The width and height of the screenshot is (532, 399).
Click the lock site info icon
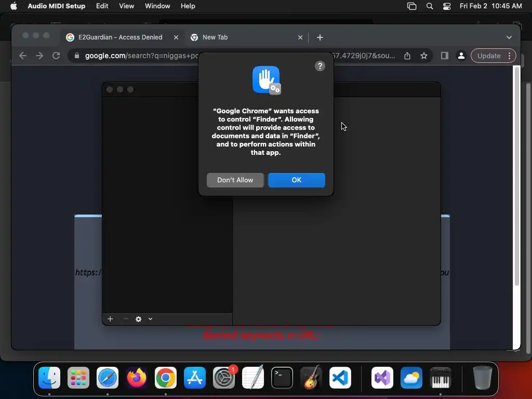[77, 56]
